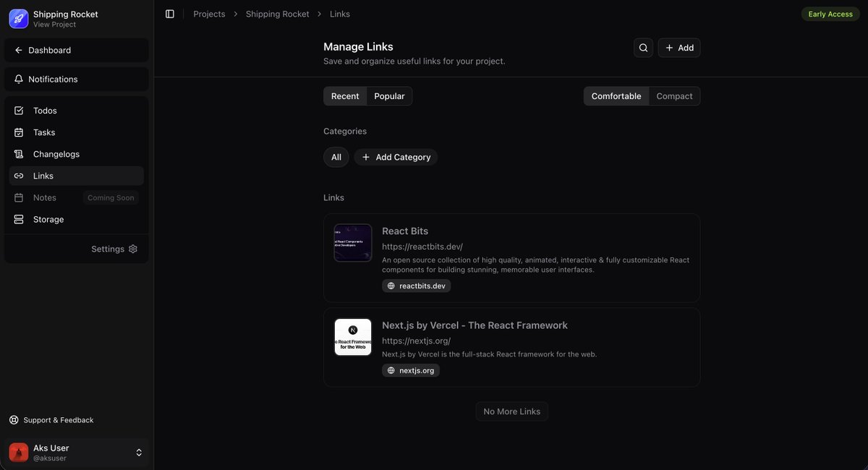Image resolution: width=868 pixels, height=470 pixels.
Task: Click the No More Links button
Action: coord(512,411)
